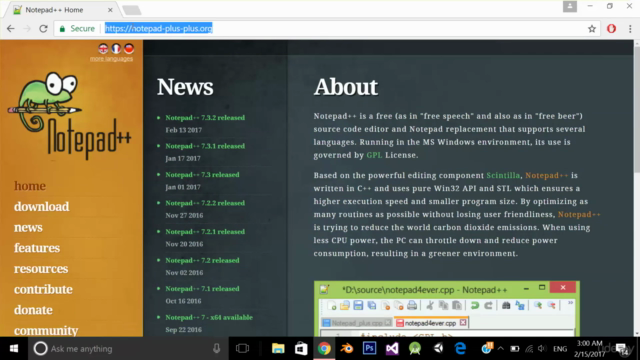Open a new browser tab

point(131,10)
